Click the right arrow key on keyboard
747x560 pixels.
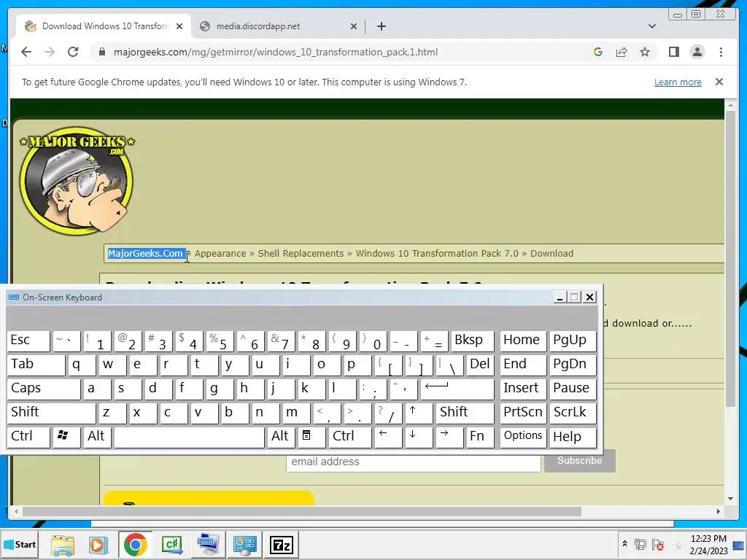pyautogui.click(x=449, y=437)
